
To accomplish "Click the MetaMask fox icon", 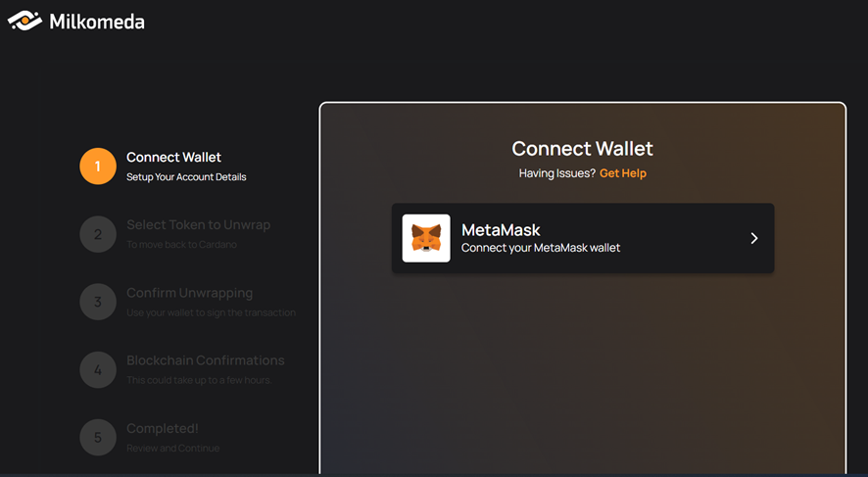I will pos(426,238).
